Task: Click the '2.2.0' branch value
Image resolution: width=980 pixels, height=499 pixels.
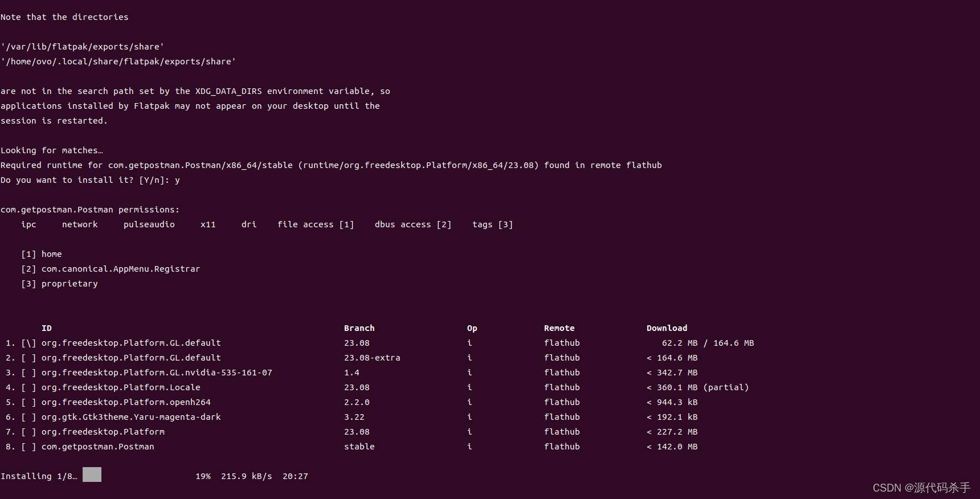Action: pos(357,402)
